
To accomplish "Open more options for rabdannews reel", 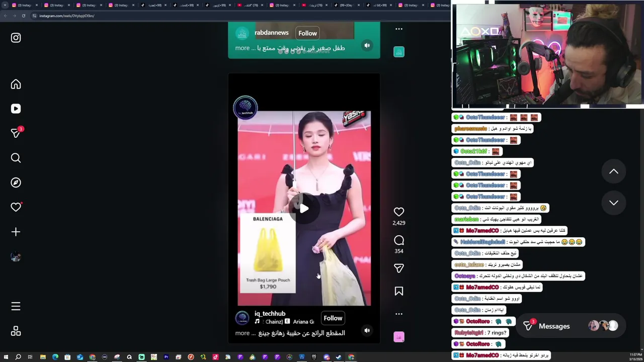I will pyautogui.click(x=399, y=29).
